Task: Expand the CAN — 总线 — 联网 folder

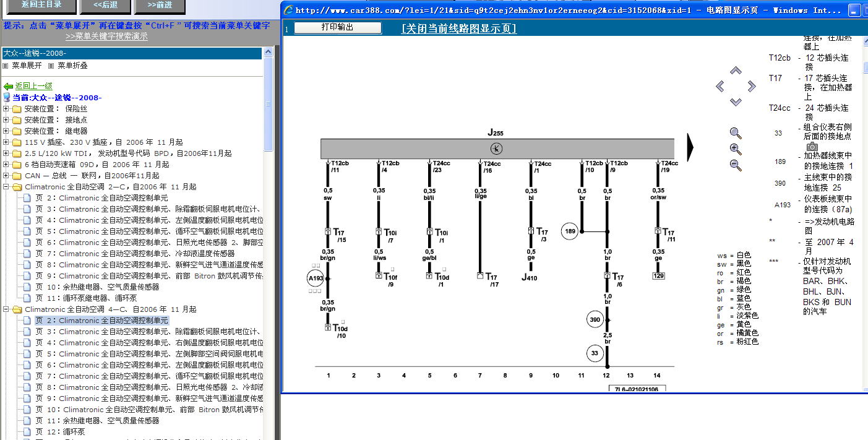Action: [6, 176]
